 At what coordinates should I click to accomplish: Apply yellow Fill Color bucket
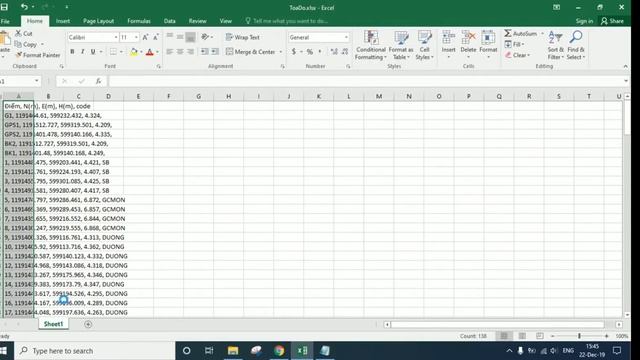(134, 52)
